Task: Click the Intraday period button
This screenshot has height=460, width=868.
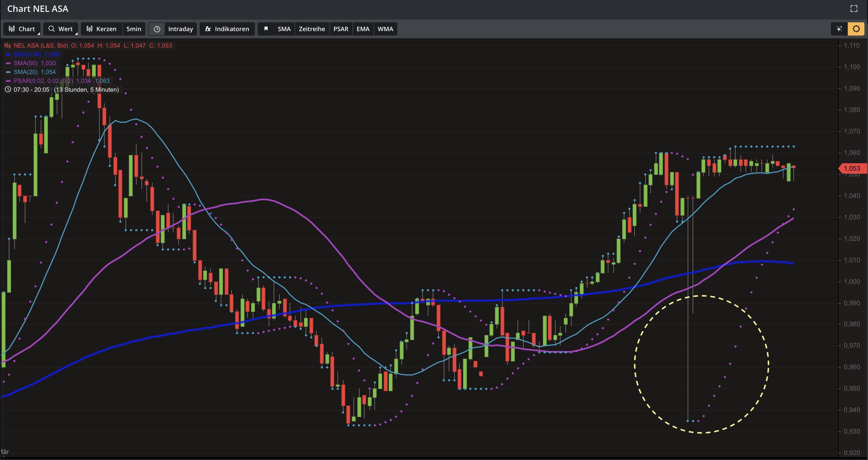Action: [180, 29]
